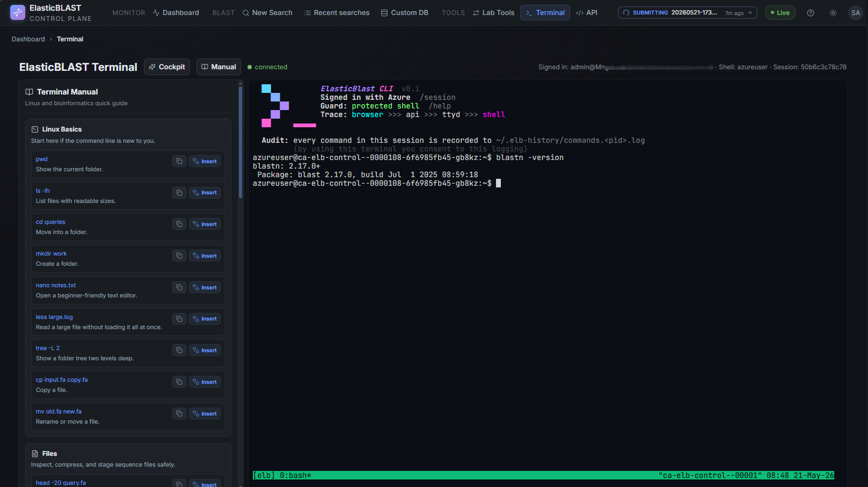Copy the ls -lh command
This screenshot has width=868, height=487.
click(179, 193)
